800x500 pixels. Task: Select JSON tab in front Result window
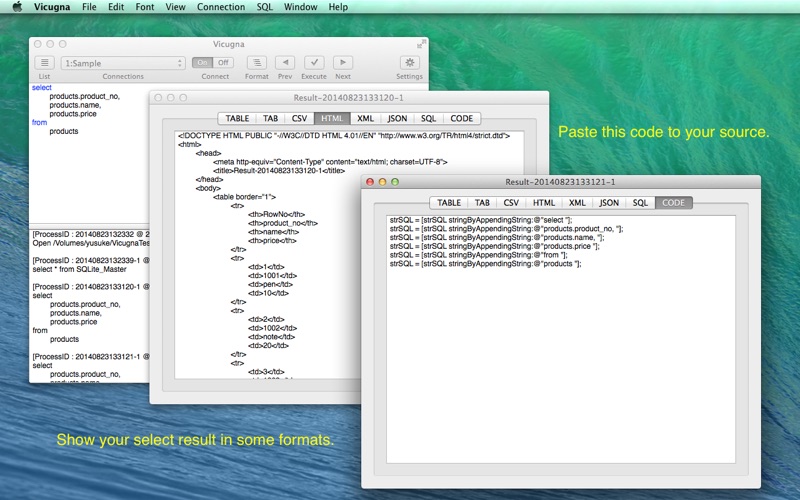click(x=609, y=203)
